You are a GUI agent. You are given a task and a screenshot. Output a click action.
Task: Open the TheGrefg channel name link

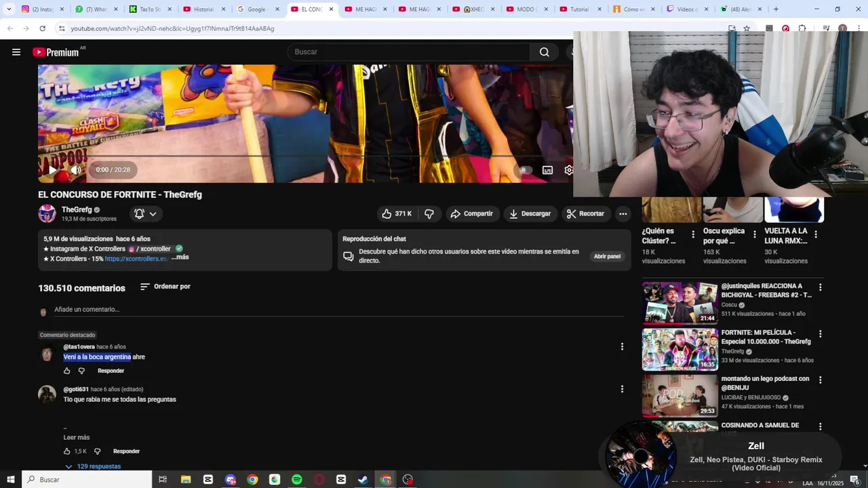(x=77, y=209)
